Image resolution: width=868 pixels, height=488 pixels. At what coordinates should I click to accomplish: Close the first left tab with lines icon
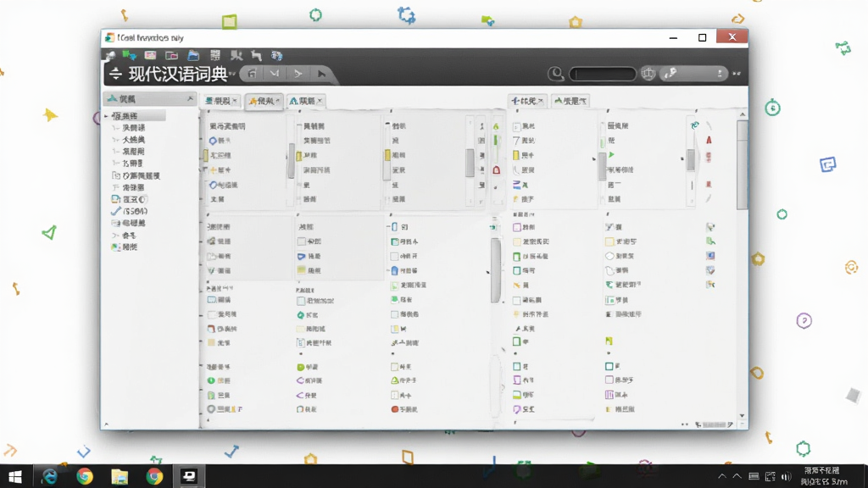235,101
